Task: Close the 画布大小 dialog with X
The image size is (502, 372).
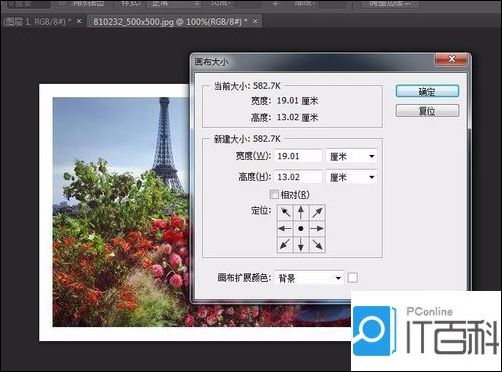Action: pyautogui.click(x=452, y=59)
